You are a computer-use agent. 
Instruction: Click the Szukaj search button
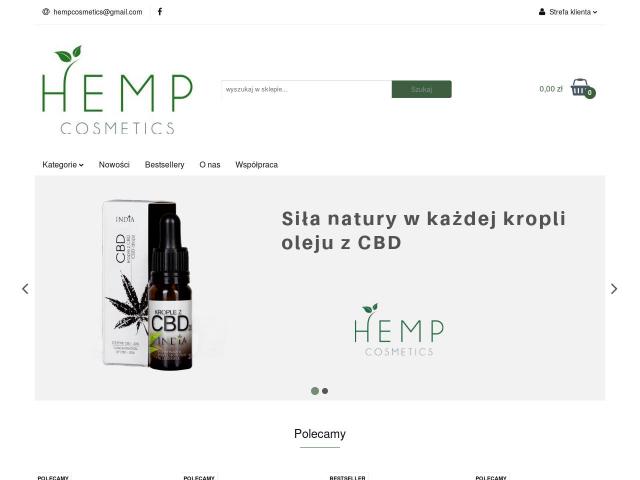tap(422, 89)
